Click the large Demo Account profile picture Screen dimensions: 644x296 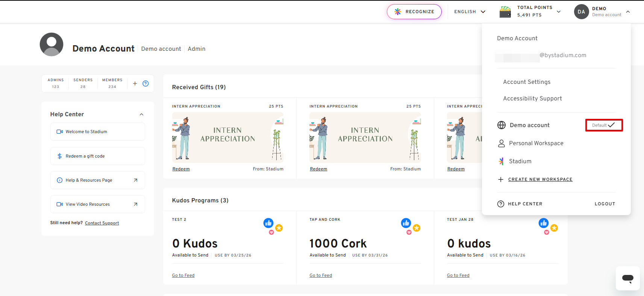(x=52, y=44)
